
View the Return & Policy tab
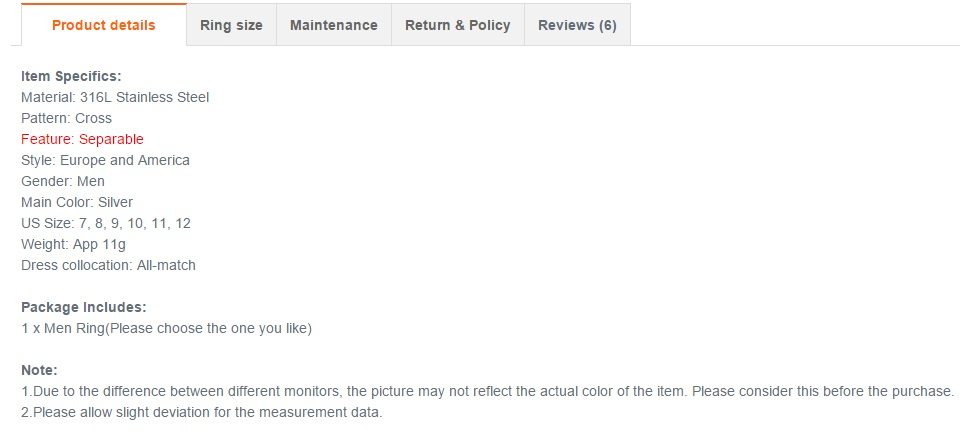tap(457, 25)
